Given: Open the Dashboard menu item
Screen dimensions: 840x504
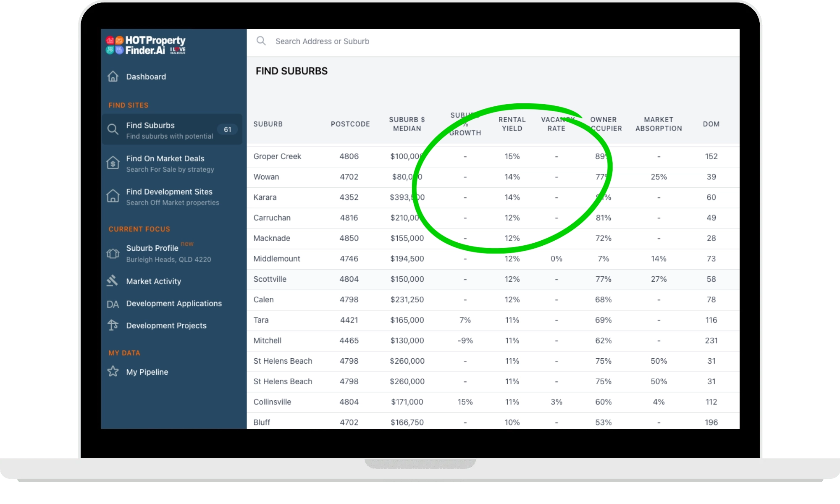Looking at the screenshot, I should (x=146, y=76).
